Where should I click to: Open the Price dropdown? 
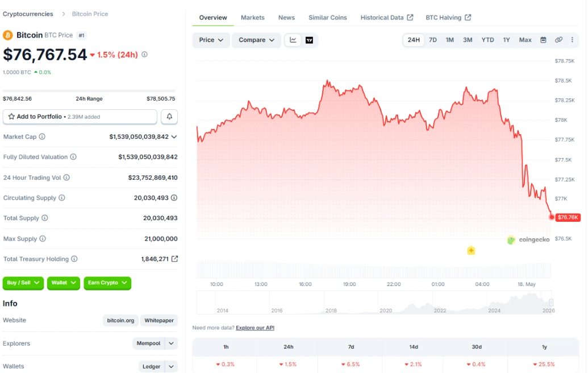coord(211,40)
